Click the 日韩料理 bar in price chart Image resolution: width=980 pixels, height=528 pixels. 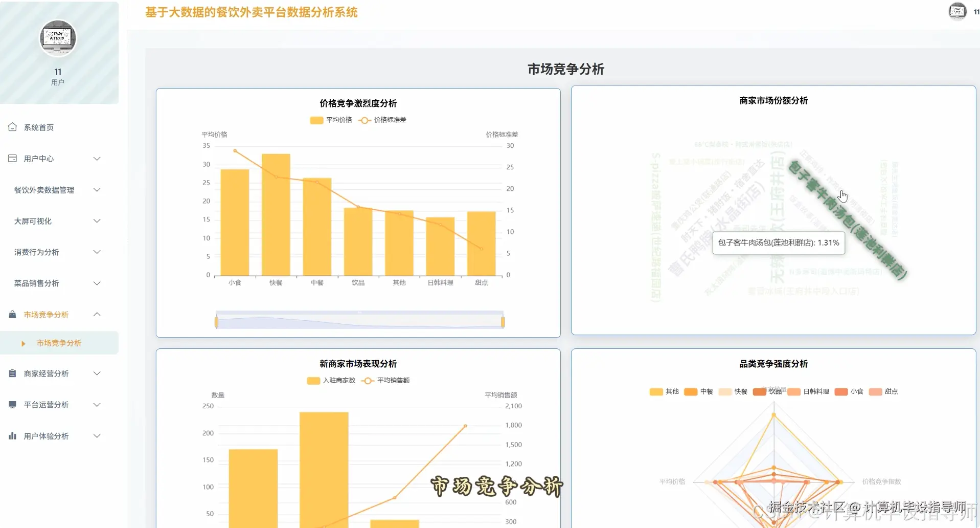click(440, 247)
